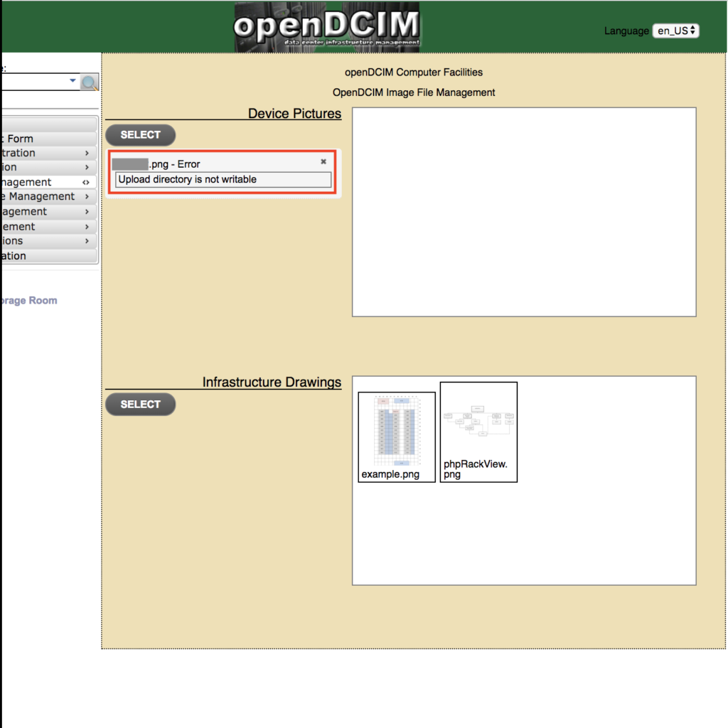Expand the 'ions' submenu arrow
728x728 pixels.
87,241
